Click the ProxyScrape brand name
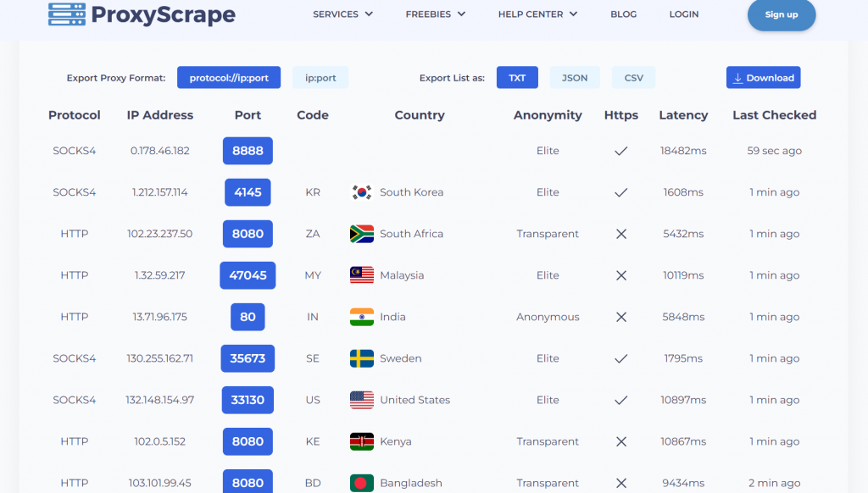The width and height of the screenshot is (868, 493). coord(164,14)
